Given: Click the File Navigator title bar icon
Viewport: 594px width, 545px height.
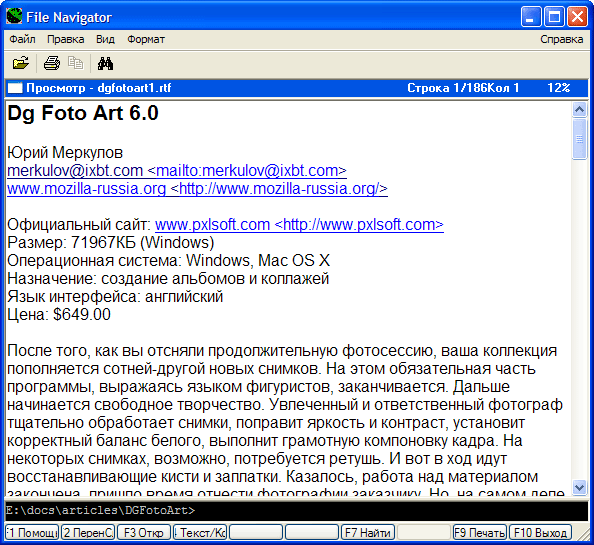Looking at the screenshot, I should (x=14, y=16).
